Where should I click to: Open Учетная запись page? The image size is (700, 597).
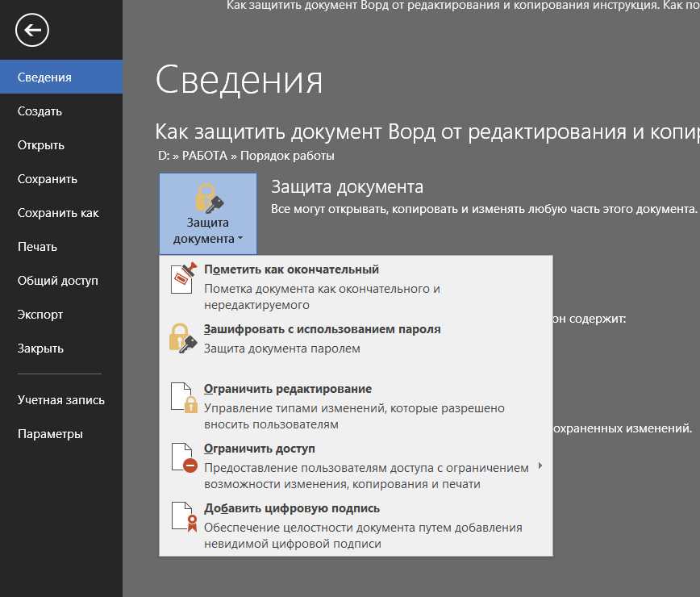(61, 399)
